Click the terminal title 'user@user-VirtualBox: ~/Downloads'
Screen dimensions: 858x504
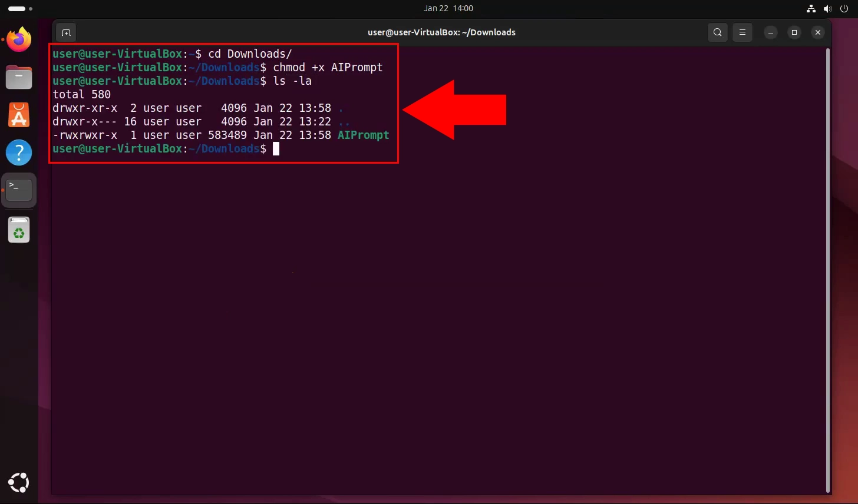tap(441, 32)
